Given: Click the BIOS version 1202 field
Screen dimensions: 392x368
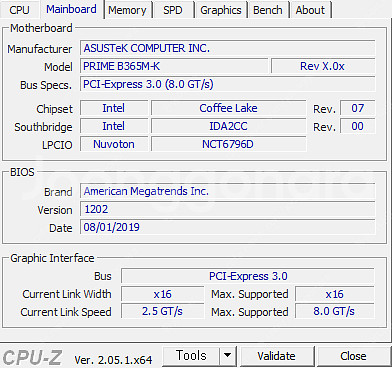Looking at the screenshot, I should 227,209.
